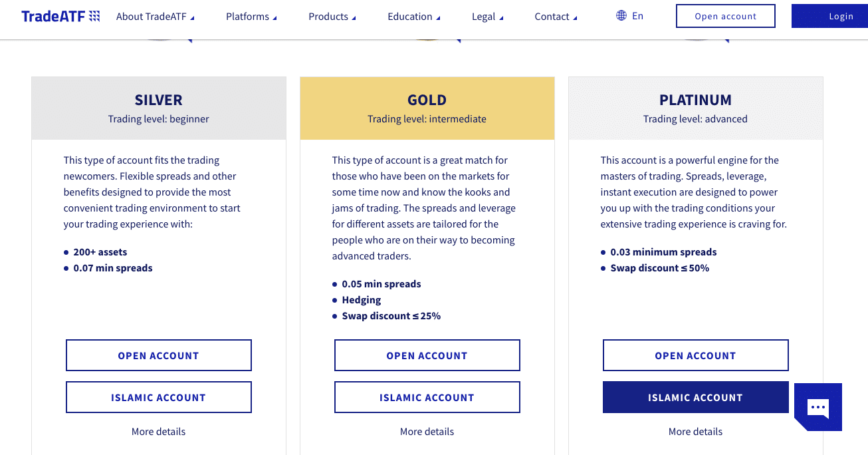Open the Products dropdown menu
This screenshot has height=455, width=868.
[332, 17]
